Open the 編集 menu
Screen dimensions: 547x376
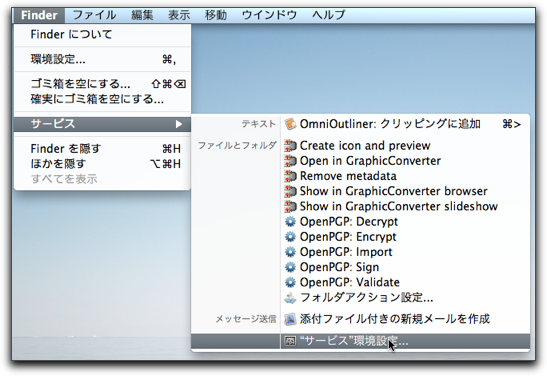coord(142,15)
